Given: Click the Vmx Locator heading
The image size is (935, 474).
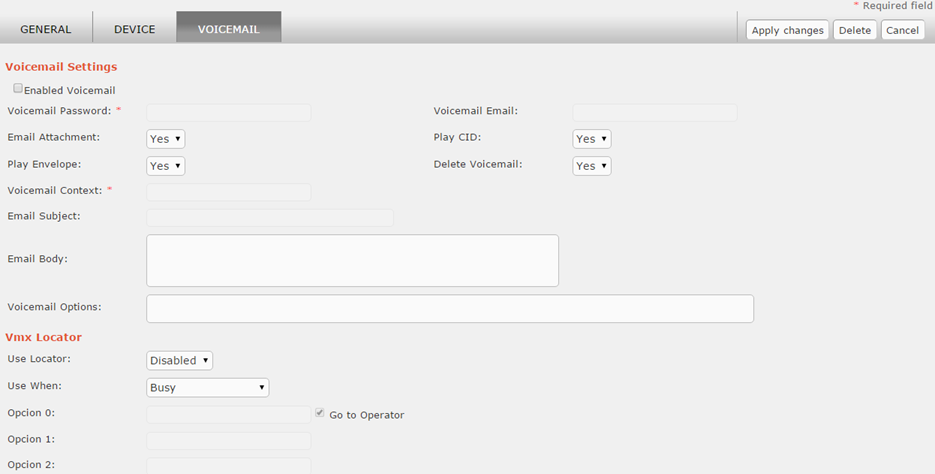Looking at the screenshot, I should point(44,337).
